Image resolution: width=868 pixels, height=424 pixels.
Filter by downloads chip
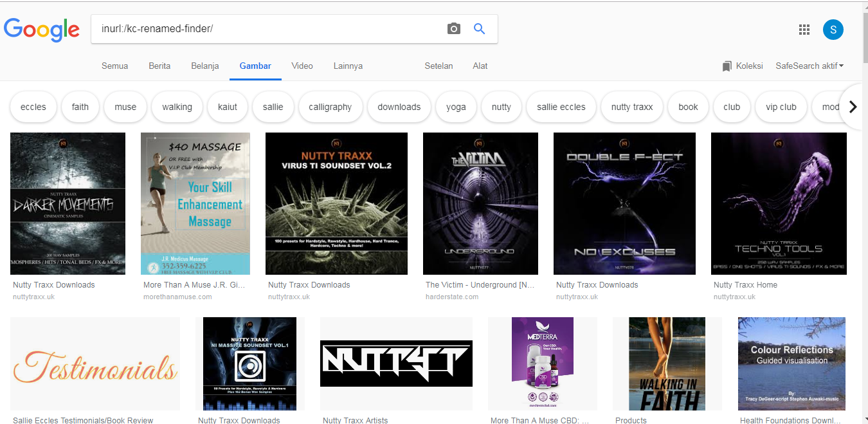(399, 107)
